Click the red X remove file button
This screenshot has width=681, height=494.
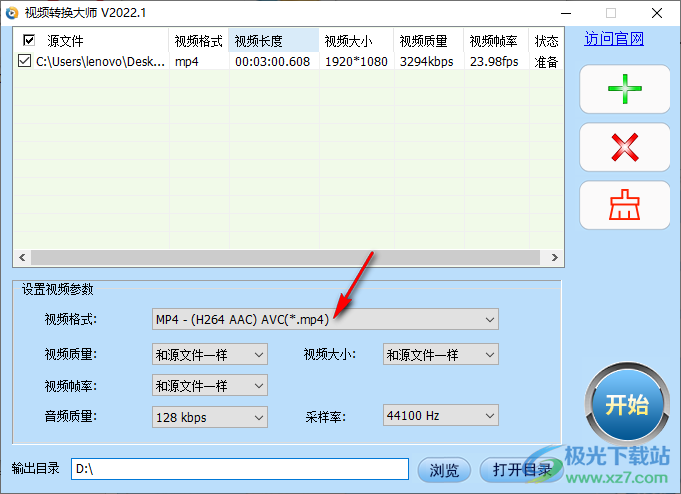625,147
